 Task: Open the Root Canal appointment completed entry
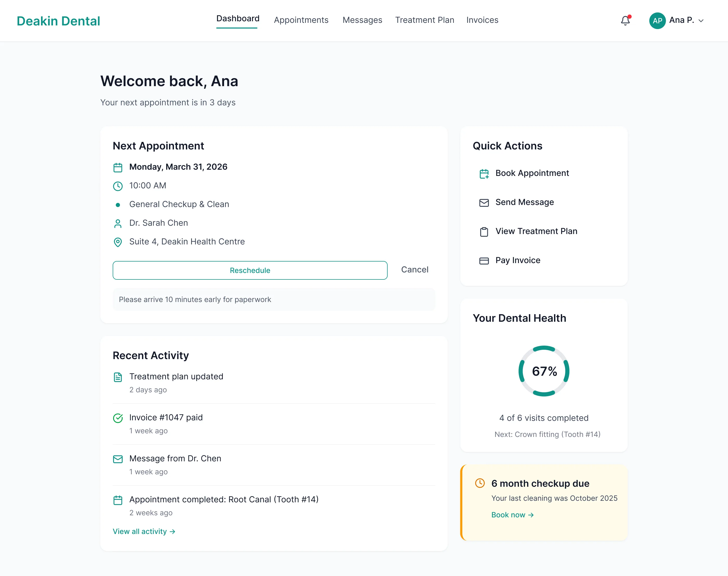[274, 506]
